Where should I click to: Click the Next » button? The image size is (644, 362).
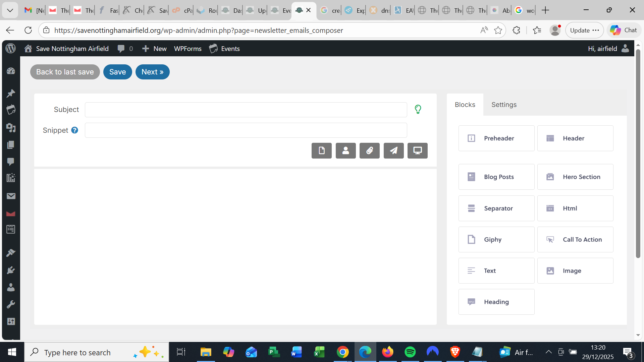(152, 72)
